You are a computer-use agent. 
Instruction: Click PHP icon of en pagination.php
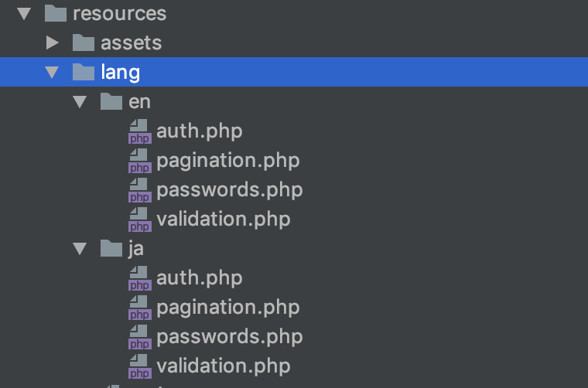140,161
